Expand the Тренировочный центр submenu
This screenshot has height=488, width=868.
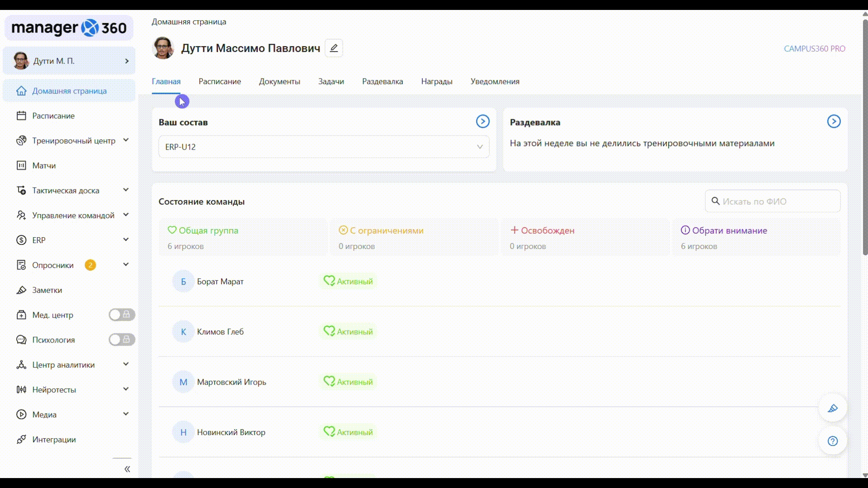[x=126, y=141]
